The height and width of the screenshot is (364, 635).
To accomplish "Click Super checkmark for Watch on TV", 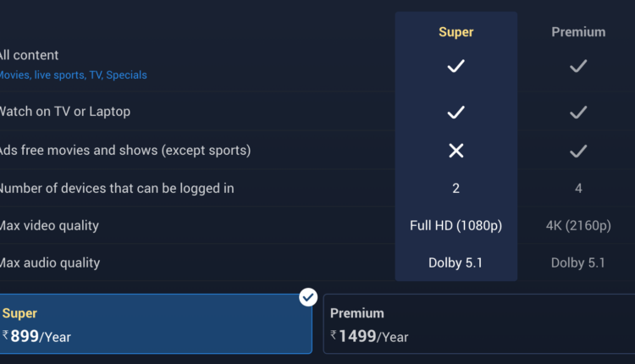I will coord(456,112).
